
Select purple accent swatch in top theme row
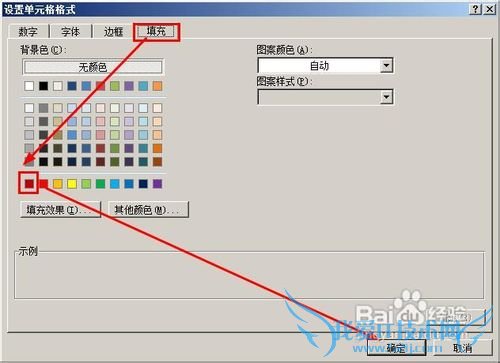tap(129, 86)
